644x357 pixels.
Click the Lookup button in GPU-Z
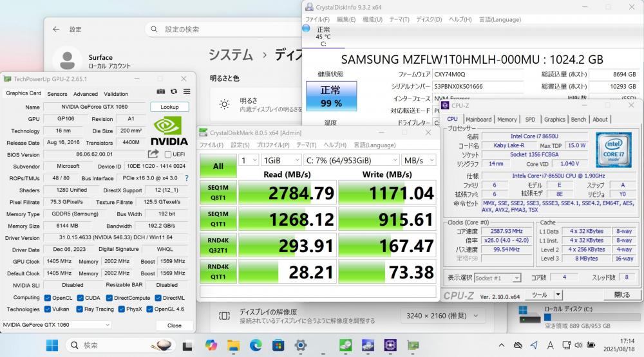coord(169,107)
